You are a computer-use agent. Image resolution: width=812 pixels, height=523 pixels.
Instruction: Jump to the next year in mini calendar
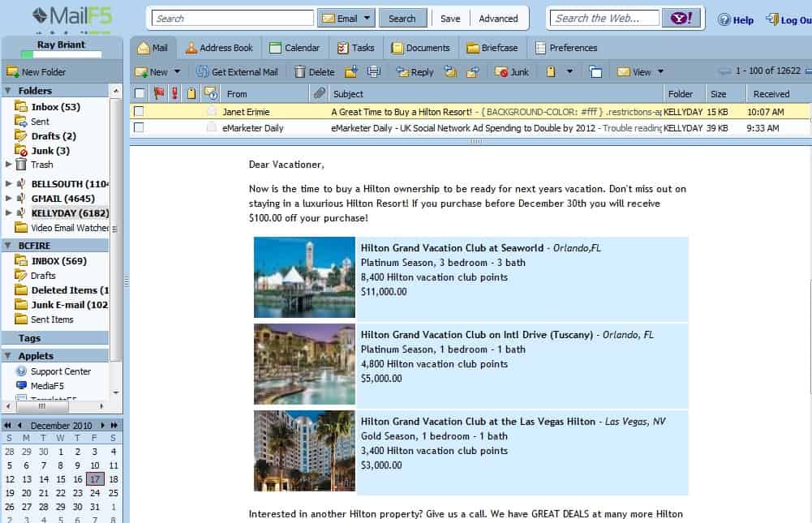click(114, 425)
